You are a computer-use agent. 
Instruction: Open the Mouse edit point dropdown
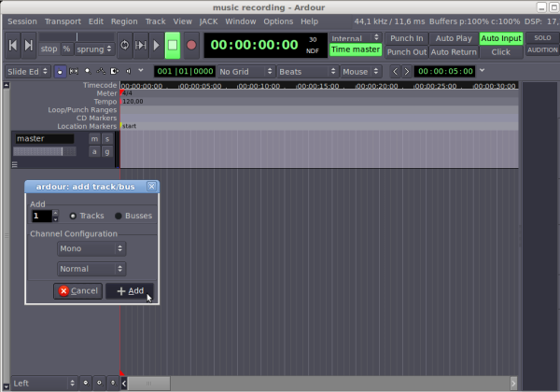click(x=360, y=72)
